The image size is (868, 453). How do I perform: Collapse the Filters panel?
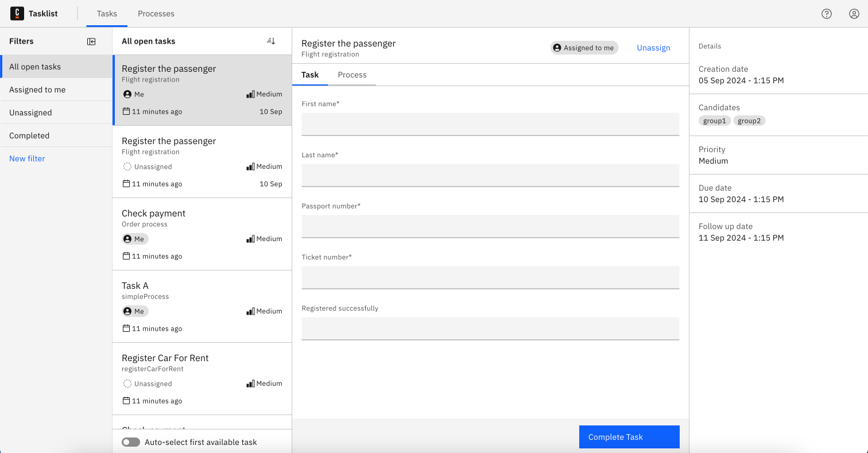pos(91,41)
